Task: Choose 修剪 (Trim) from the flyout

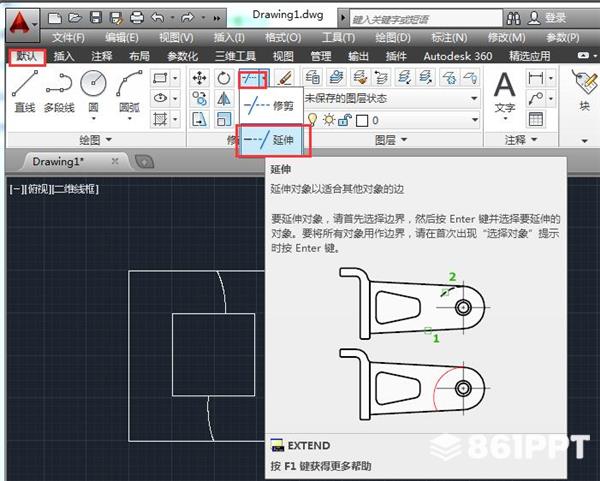Action: pos(271,105)
